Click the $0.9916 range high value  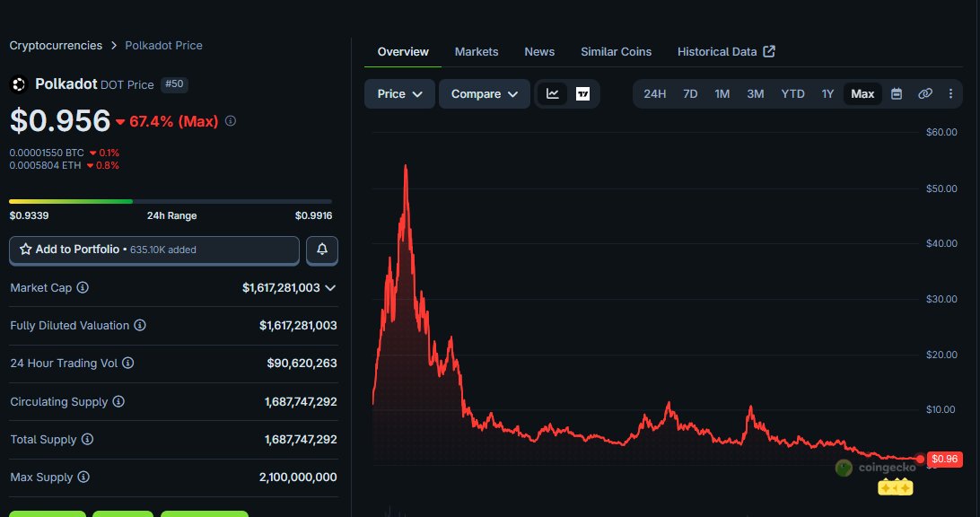tap(314, 215)
